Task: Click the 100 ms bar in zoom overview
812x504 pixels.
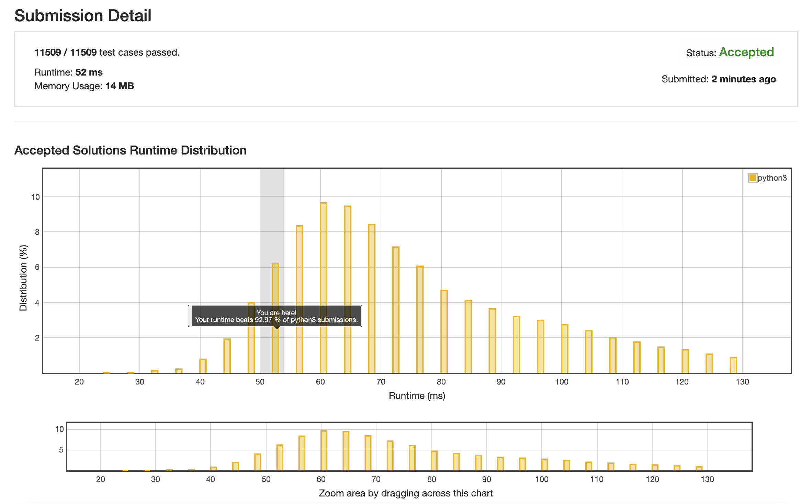Action: pyautogui.click(x=544, y=465)
